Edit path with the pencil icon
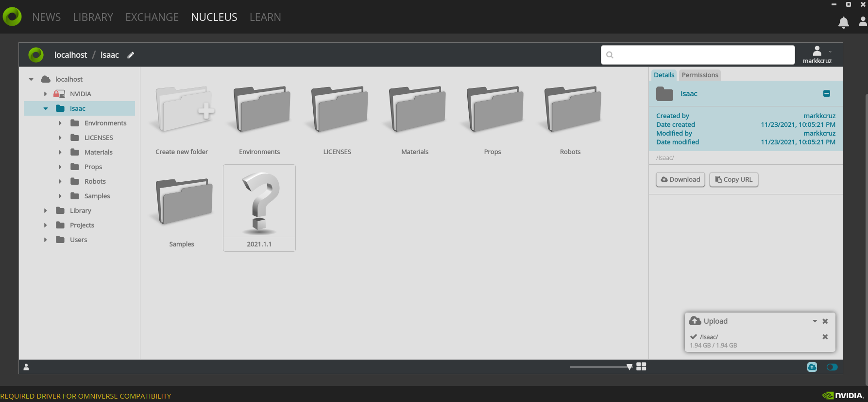The width and height of the screenshot is (868, 402). (x=131, y=55)
